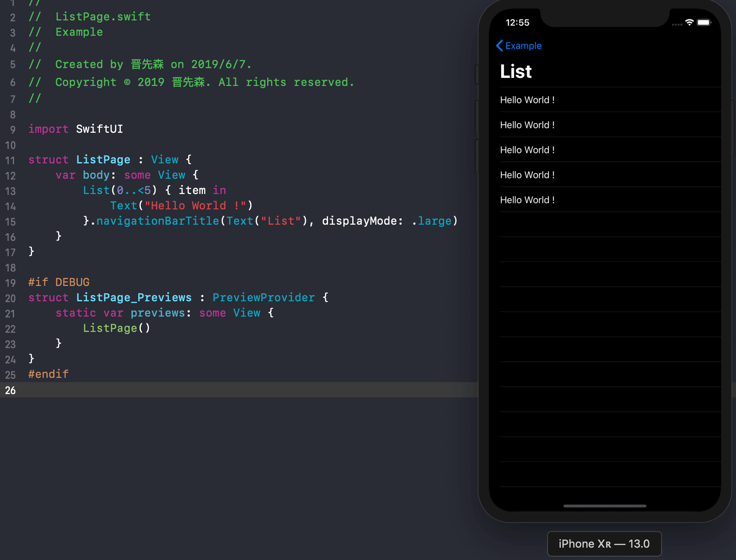Click the battery icon in the simulator status bar
This screenshot has width=736, height=560.
704,23
